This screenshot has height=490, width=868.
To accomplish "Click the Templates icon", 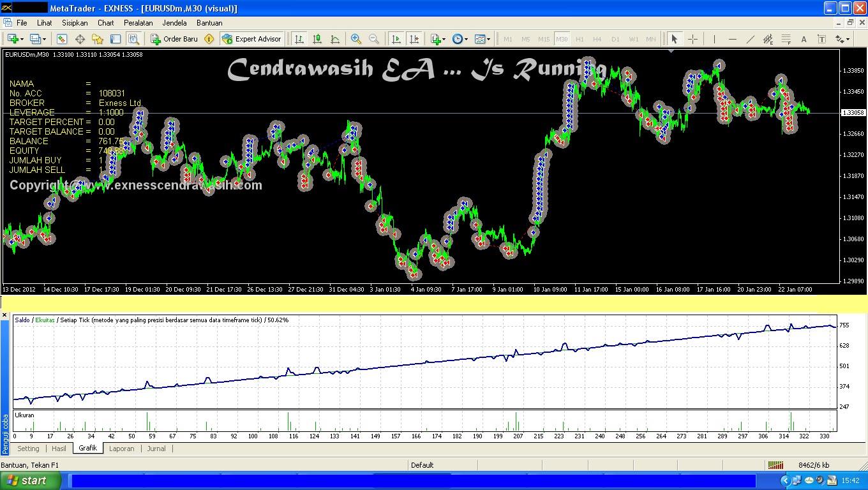I will 479,39.
